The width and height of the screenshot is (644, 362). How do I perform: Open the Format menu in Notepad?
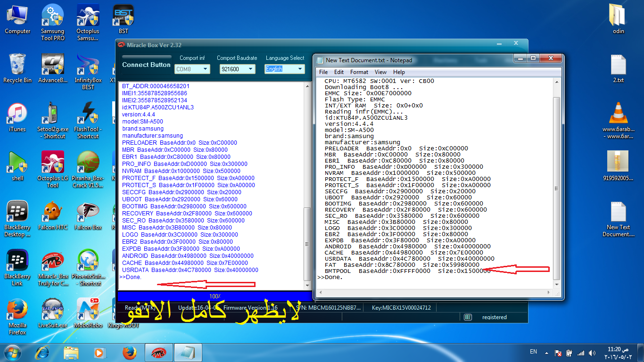pos(359,72)
